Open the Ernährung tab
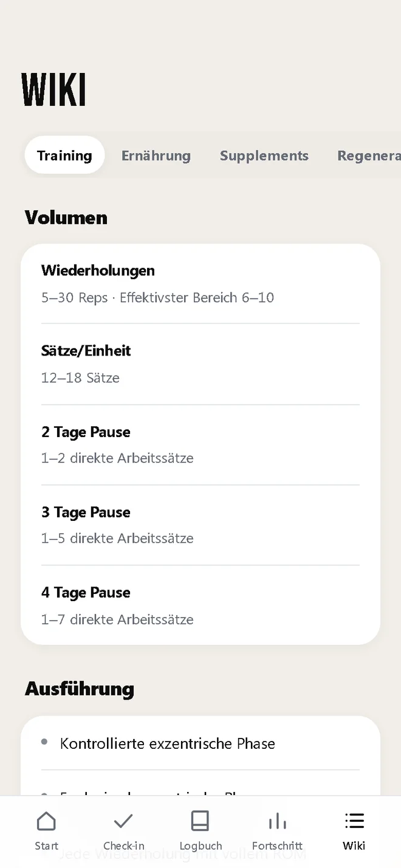 click(156, 155)
